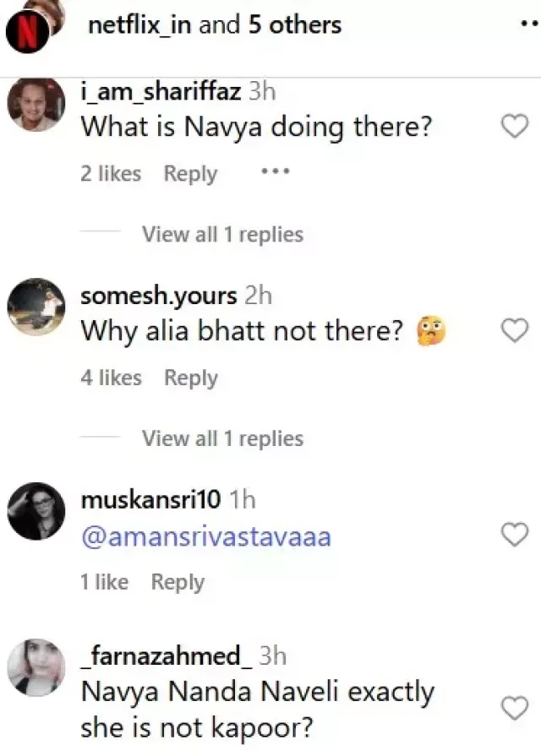Show the '5 others' collaborators list
541x756 pixels.
click(294, 25)
